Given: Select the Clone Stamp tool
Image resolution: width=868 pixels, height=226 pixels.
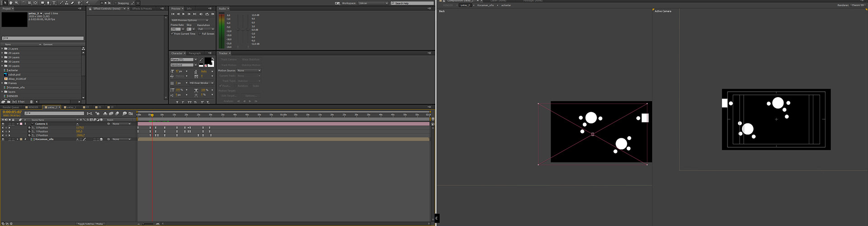Looking at the screenshot, I should tap(66, 3).
